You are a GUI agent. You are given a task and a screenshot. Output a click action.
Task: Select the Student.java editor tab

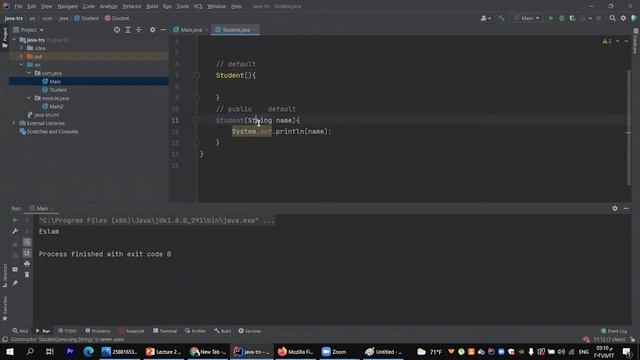point(236,30)
